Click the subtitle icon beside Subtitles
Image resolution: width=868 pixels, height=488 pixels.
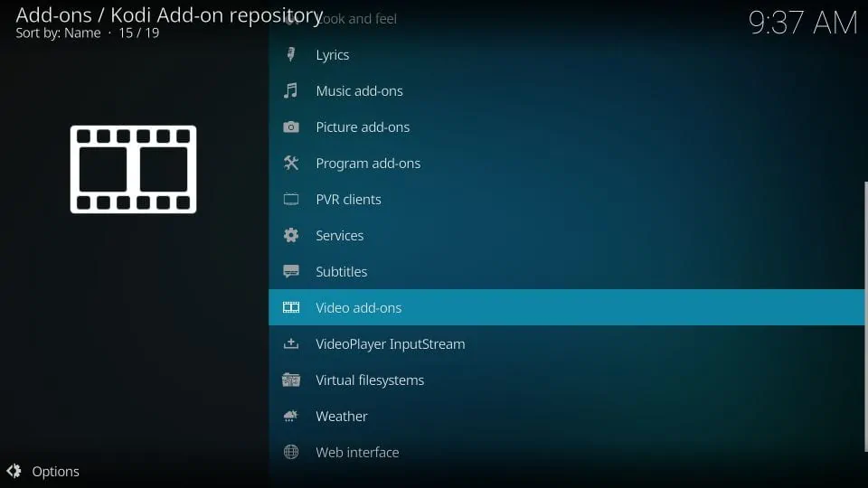(290, 272)
